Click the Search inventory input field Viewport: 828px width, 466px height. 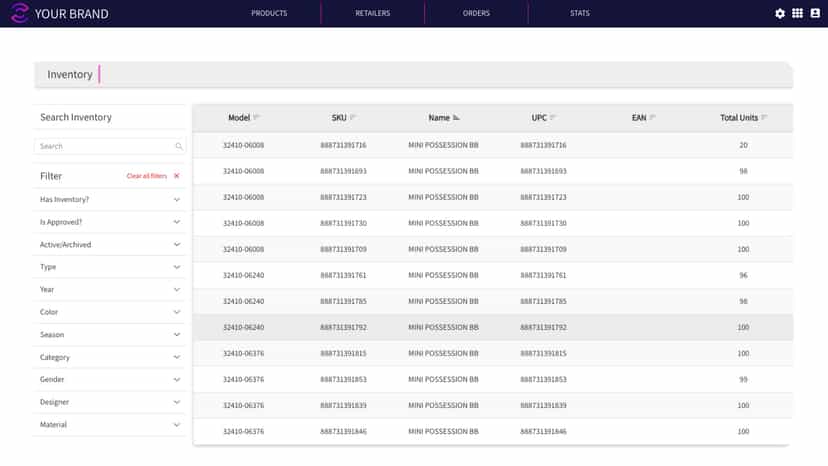[x=110, y=146]
